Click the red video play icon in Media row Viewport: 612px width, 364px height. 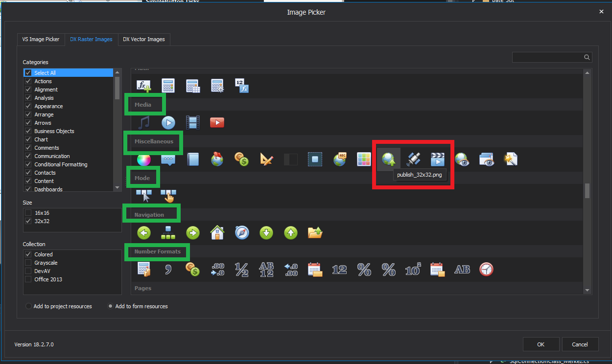217,122
